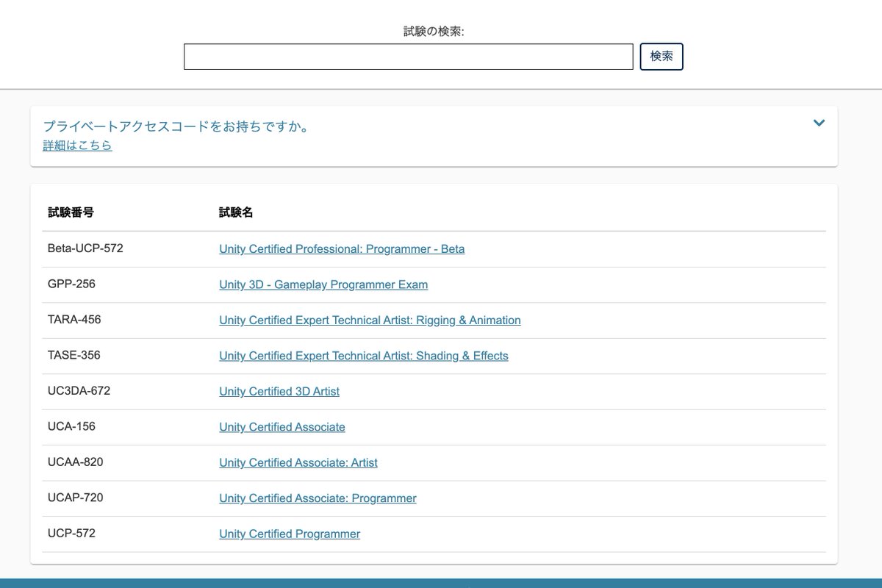
Task: Open Unity Certified Associate: Programmer link
Action: [x=318, y=498]
